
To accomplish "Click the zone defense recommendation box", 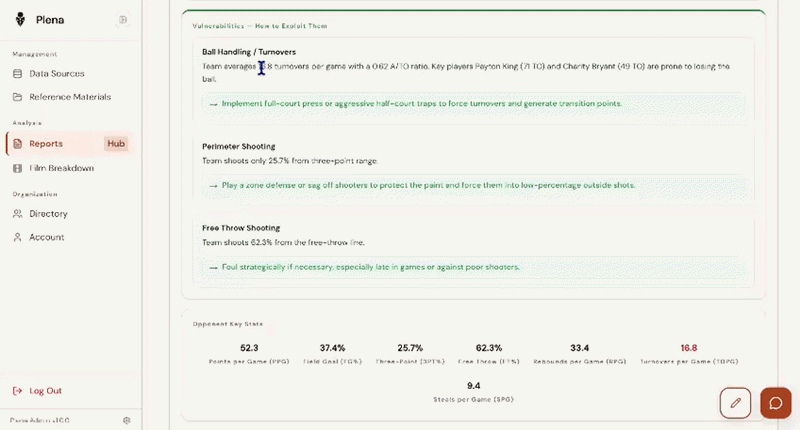I will coord(474,185).
